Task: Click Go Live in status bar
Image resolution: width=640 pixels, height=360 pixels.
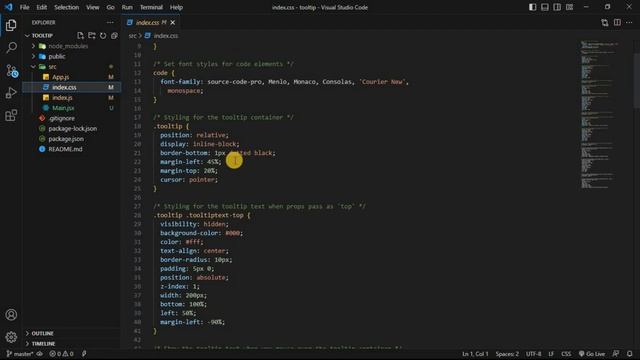Action: (592, 354)
